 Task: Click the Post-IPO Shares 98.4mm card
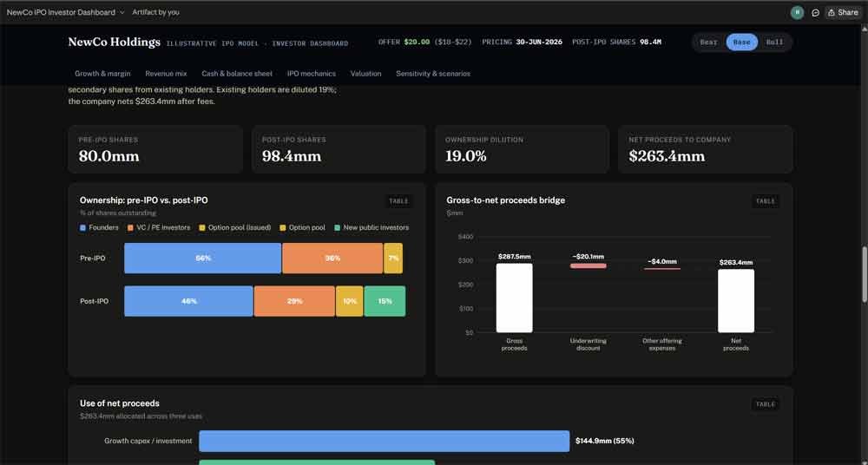coord(339,149)
